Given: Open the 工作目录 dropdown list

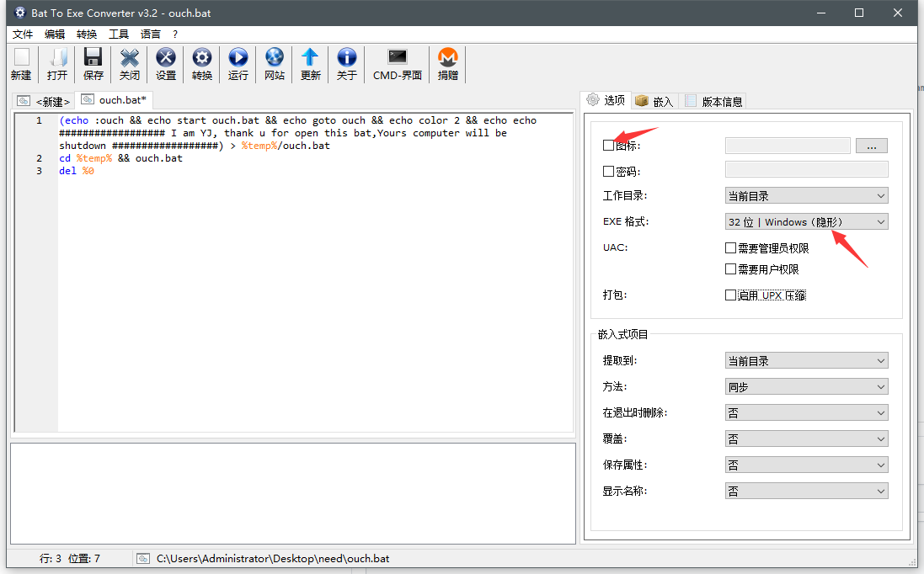Looking at the screenshot, I should (806, 196).
